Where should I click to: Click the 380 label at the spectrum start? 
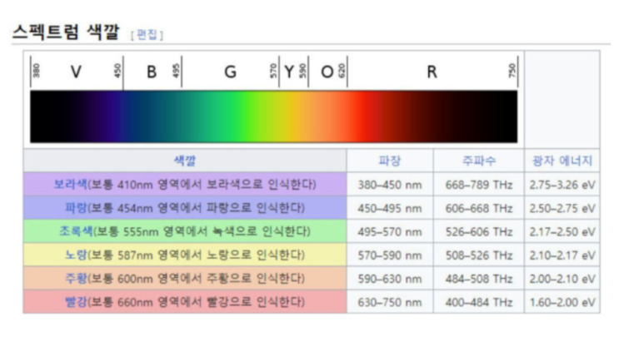(x=37, y=70)
